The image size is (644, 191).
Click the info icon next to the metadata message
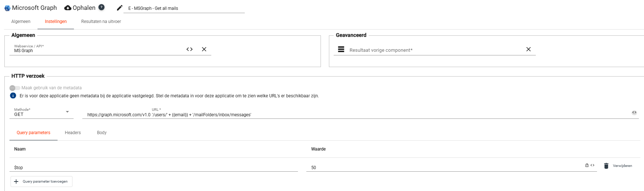pyautogui.click(x=13, y=95)
